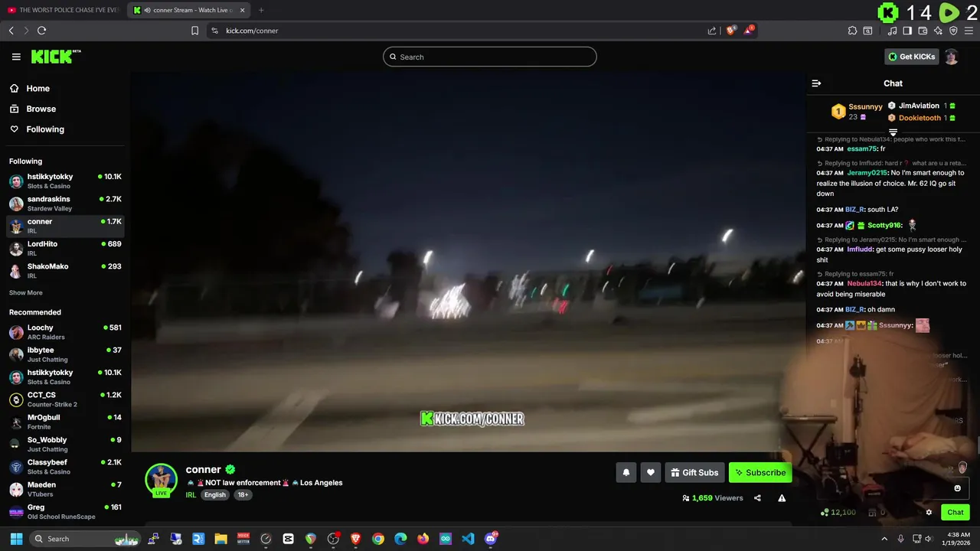Open Classybeef recommended channel

click(x=65, y=467)
